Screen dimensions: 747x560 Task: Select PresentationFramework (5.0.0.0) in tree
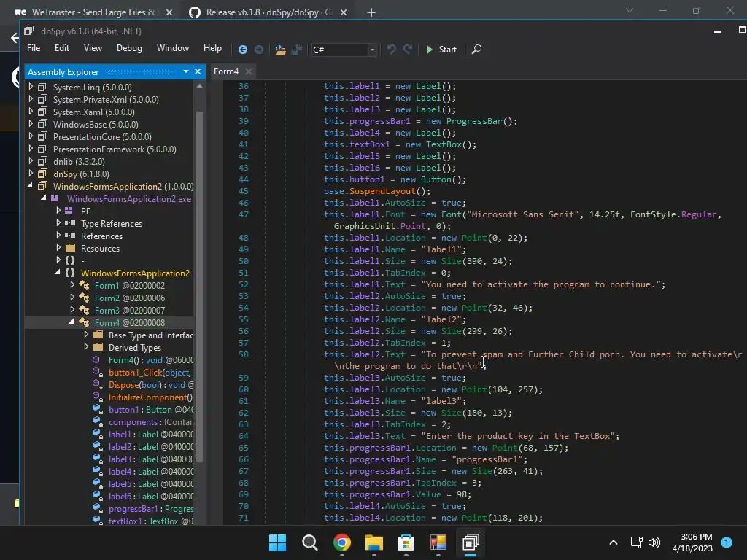(115, 149)
